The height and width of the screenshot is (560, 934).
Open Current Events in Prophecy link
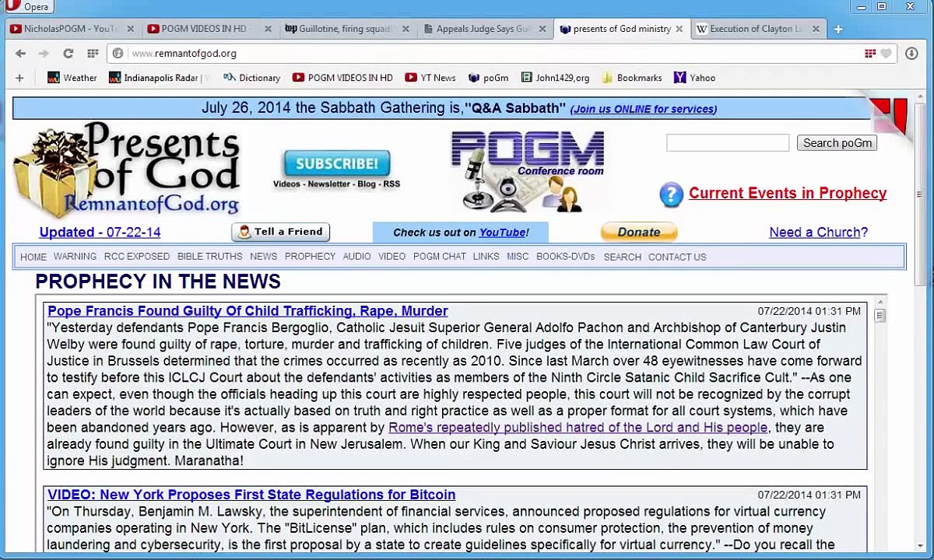788,194
